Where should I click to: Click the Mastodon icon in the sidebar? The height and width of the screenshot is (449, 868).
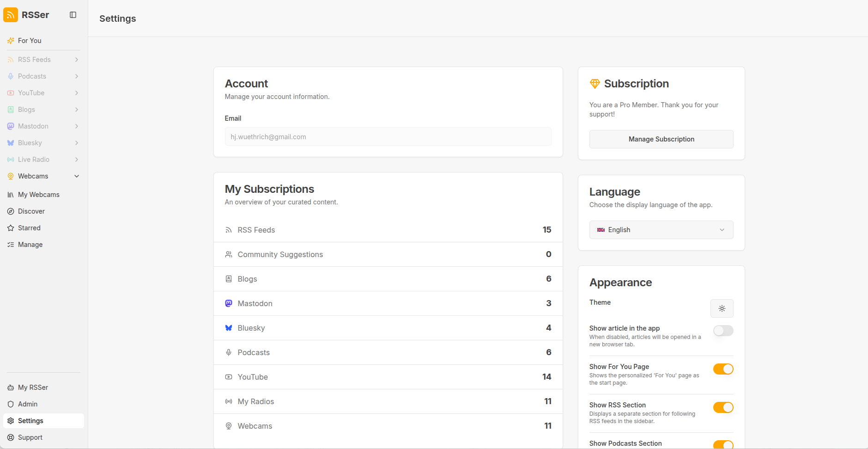[x=11, y=126]
